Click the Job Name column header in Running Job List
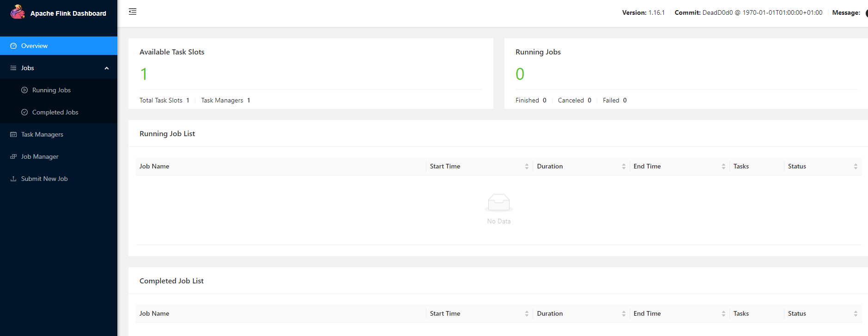This screenshot has height=336, width=868. (154, 166)
